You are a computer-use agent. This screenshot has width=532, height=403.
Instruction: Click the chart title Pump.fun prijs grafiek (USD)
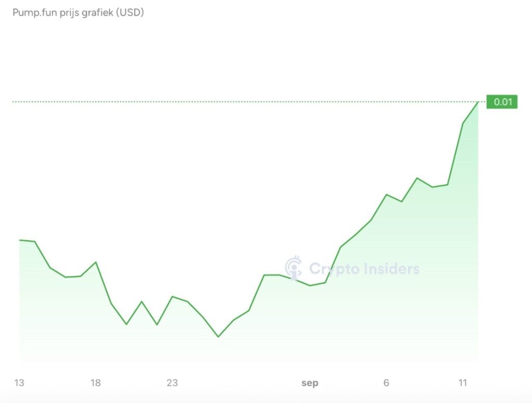pyautogui.click(x=78, y=12)
